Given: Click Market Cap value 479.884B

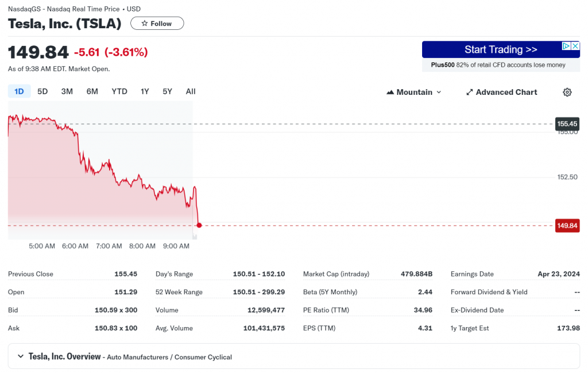Looking at the screenshot, I should tap(416, 274).
